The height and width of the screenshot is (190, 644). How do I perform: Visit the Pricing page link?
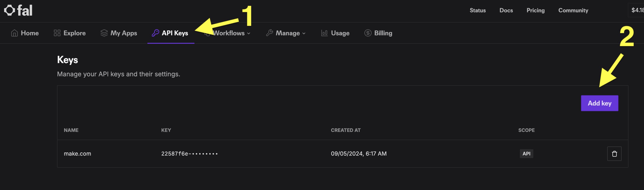[x=535, y=10]
